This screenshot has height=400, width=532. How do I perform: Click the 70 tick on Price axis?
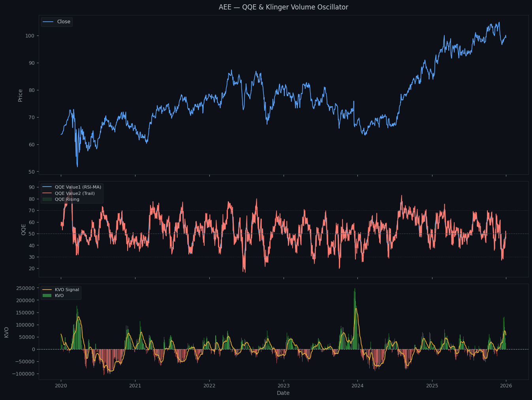32,117
